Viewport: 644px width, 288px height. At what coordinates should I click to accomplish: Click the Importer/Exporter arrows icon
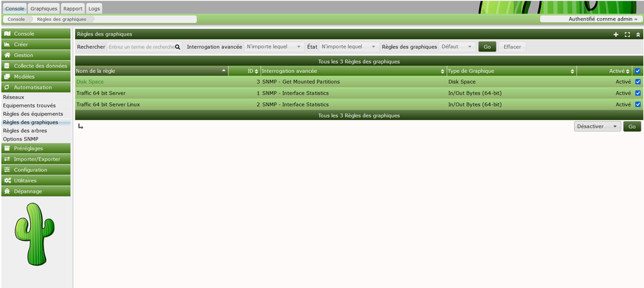7,159
